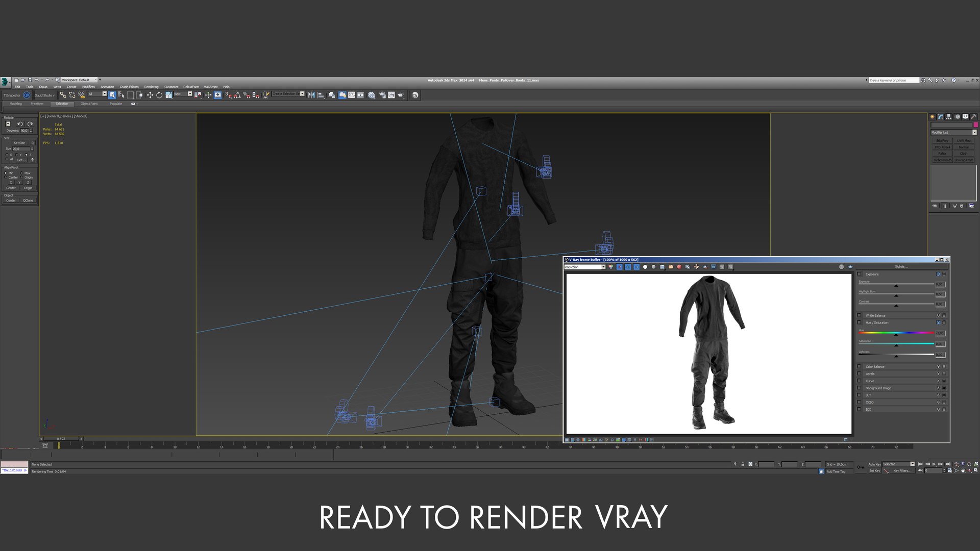Expand the Levels rollout chevron
This screenshot has height=551, width=980.
click(938, 373)
